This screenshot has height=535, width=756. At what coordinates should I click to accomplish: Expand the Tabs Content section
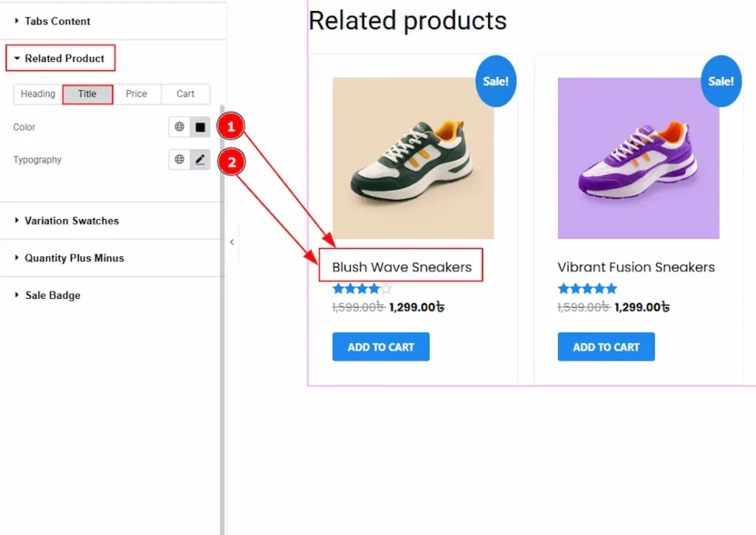[x=57, y=21]
